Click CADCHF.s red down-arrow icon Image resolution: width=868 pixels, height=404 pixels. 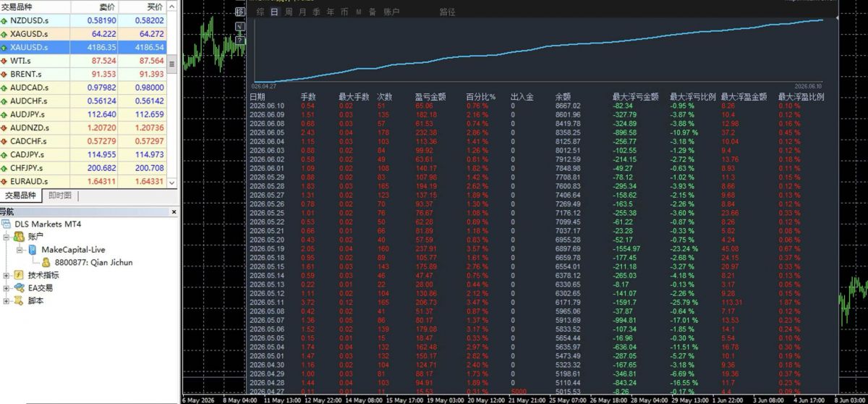5,141
